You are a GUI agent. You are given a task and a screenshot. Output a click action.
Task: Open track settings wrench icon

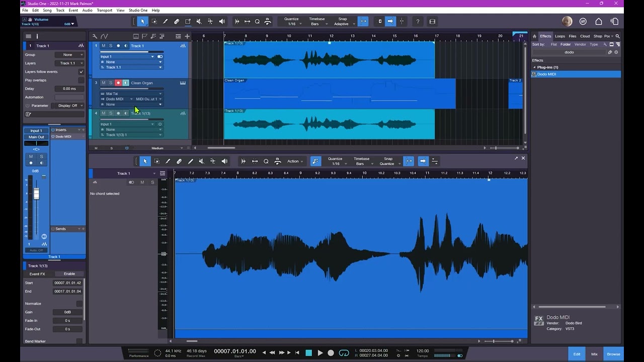(x=95, y=36)
